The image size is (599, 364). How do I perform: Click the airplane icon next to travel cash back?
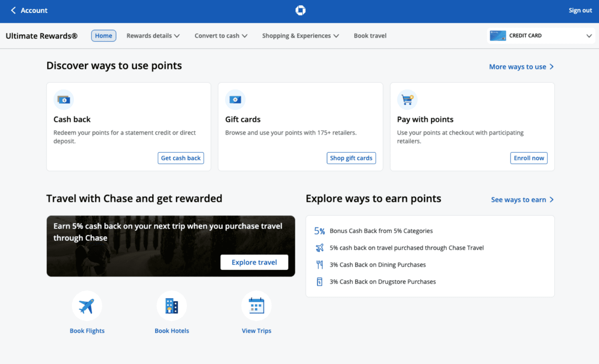(x=319, y=247)
